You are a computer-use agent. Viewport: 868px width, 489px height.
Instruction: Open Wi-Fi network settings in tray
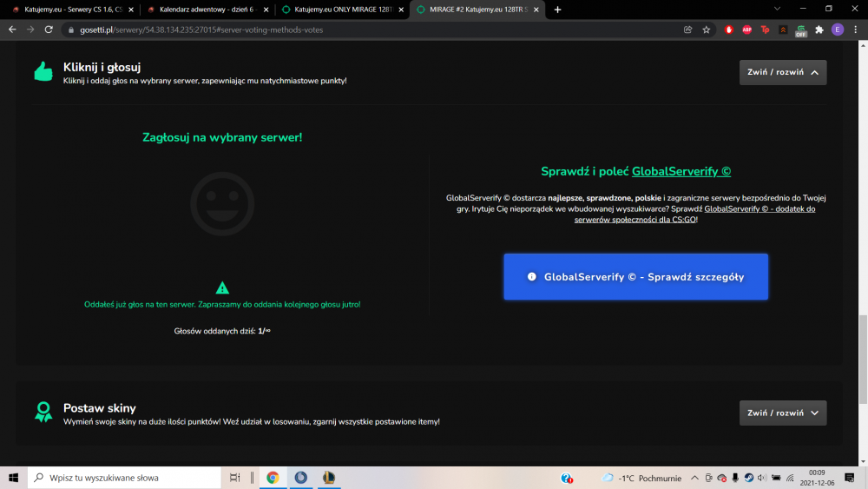tap(790, 478)
